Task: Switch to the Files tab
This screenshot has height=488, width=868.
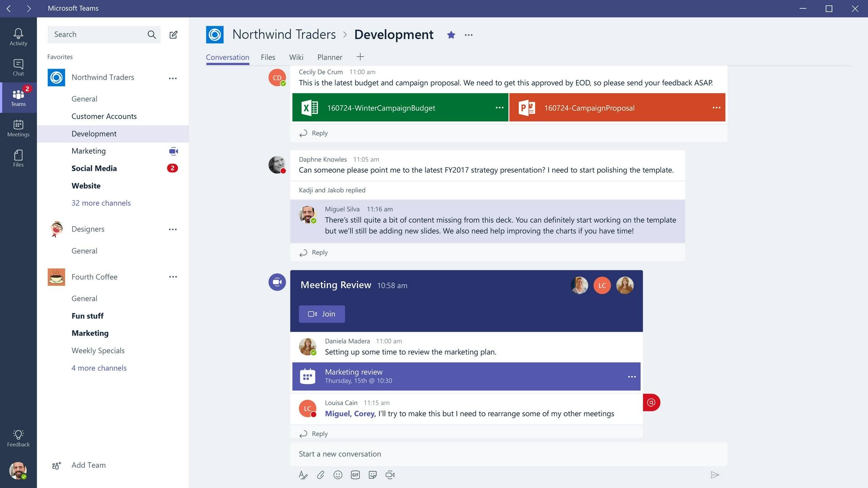Action: click(268, 57)
